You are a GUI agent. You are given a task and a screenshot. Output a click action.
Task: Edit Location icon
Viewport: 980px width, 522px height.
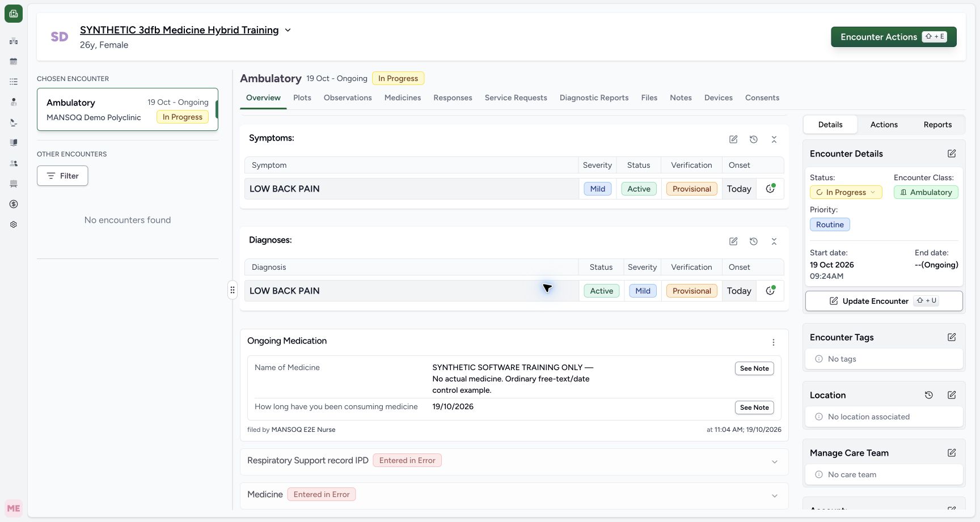point(952,395)
